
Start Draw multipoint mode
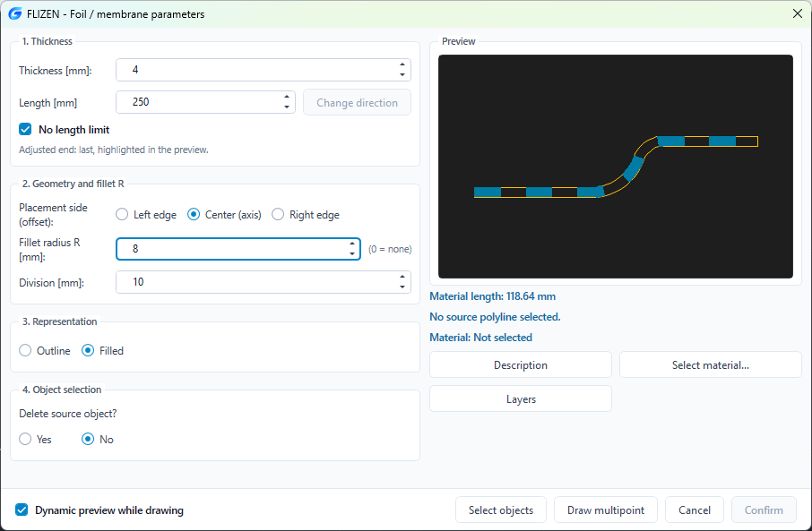[606, 510]
